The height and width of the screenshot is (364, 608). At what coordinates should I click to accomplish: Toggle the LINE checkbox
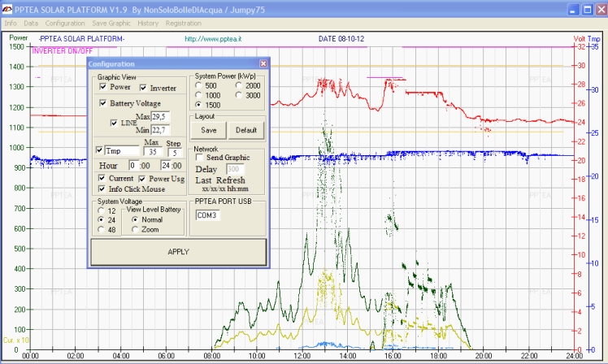(x=114, y=123)
